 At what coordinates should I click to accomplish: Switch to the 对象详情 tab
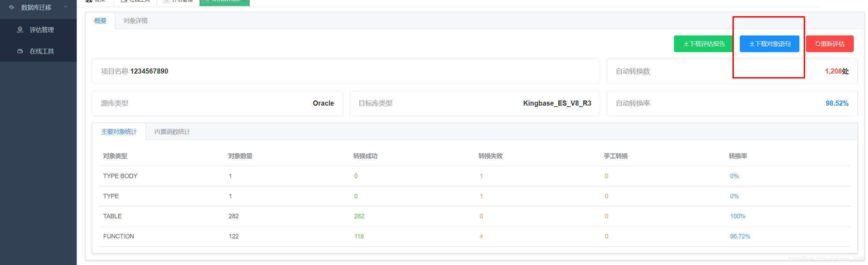(135, 21)
